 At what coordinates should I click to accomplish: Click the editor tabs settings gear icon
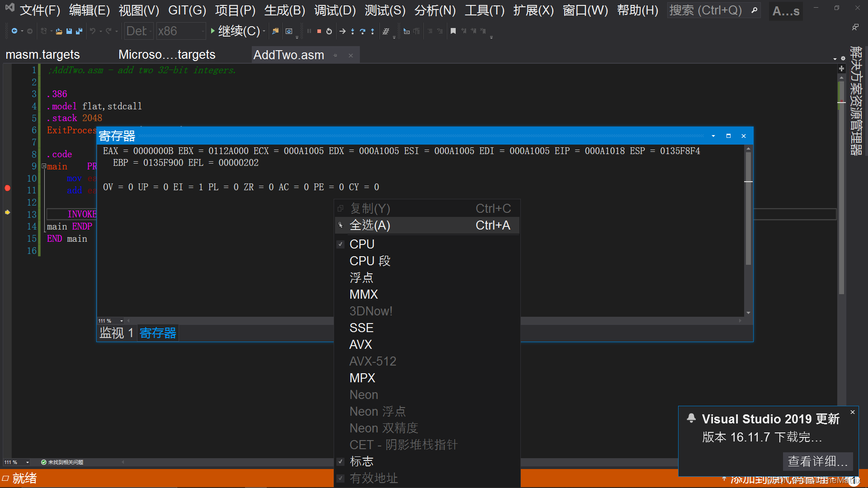coord(843,58)
